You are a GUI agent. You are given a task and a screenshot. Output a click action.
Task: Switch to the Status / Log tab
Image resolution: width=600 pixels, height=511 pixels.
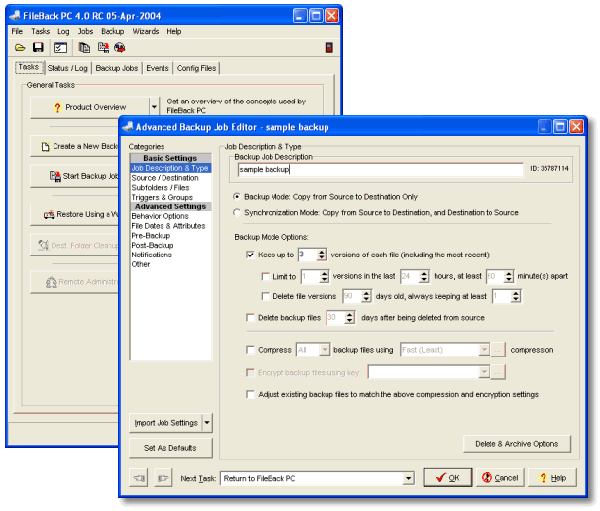[x=68, y=68]
